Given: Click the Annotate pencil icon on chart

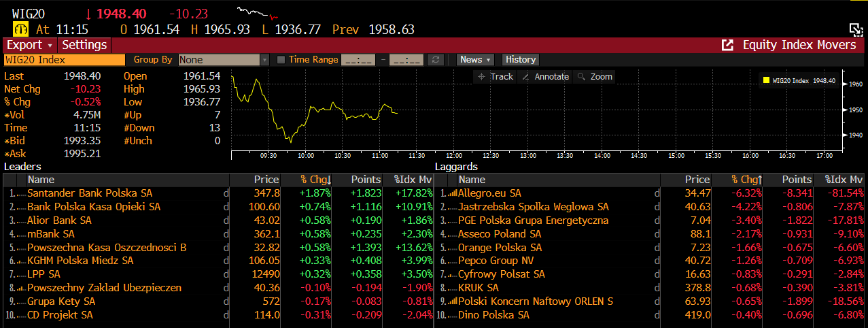Looking at the screenshot, I should (x=525, y=77).
